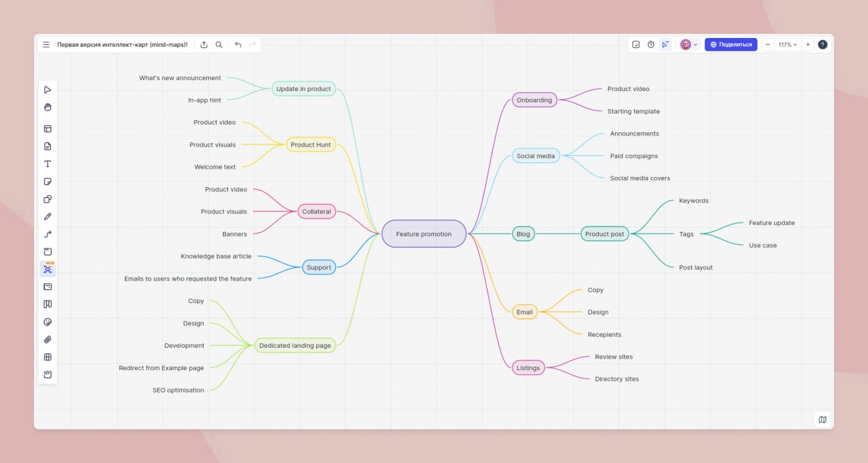Click the Welcome text leaf
Image resolution: width=868 pixels, height=463 pixels.
point(215,167)
